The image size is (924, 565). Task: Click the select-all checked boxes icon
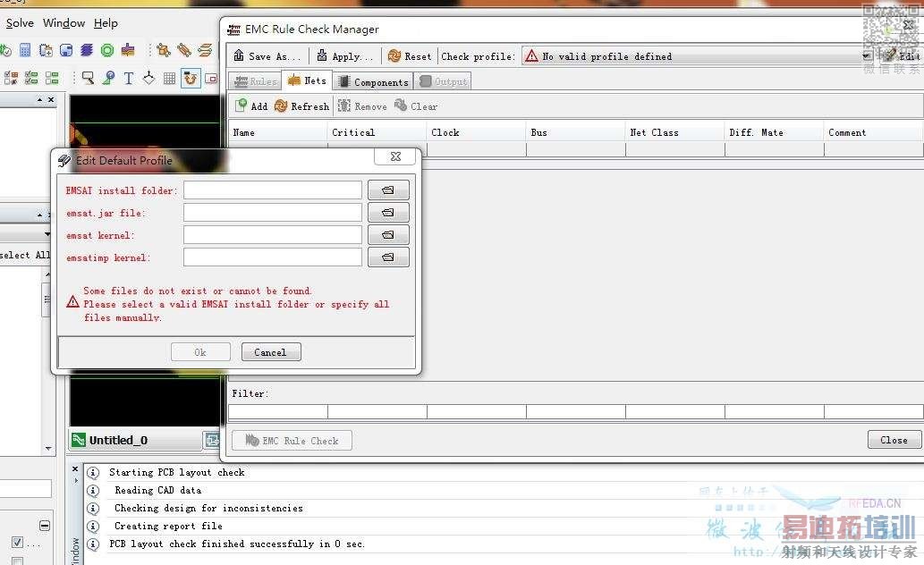coord(31,78)
